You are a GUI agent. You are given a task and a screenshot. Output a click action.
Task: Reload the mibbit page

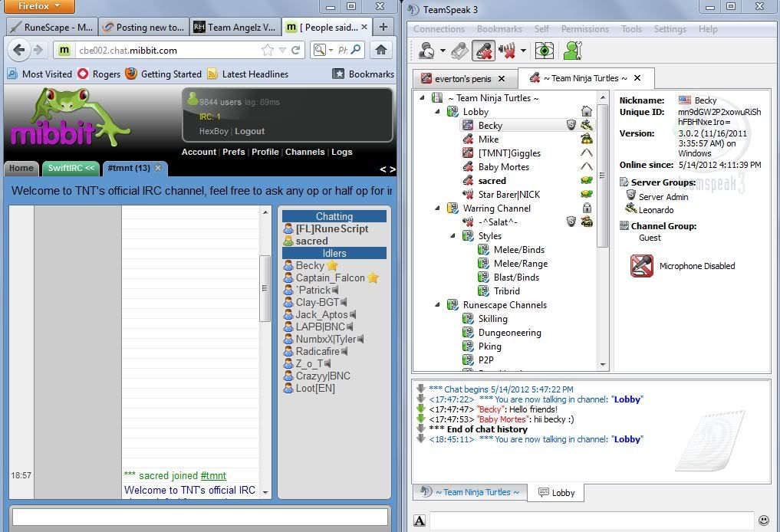pyautogui.click(x=295, y=50)
